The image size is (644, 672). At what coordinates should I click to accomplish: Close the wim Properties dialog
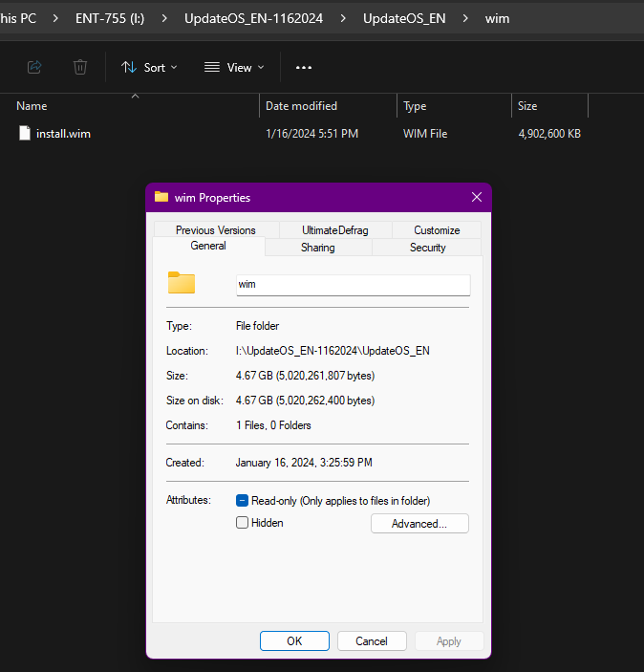point(477,197)
